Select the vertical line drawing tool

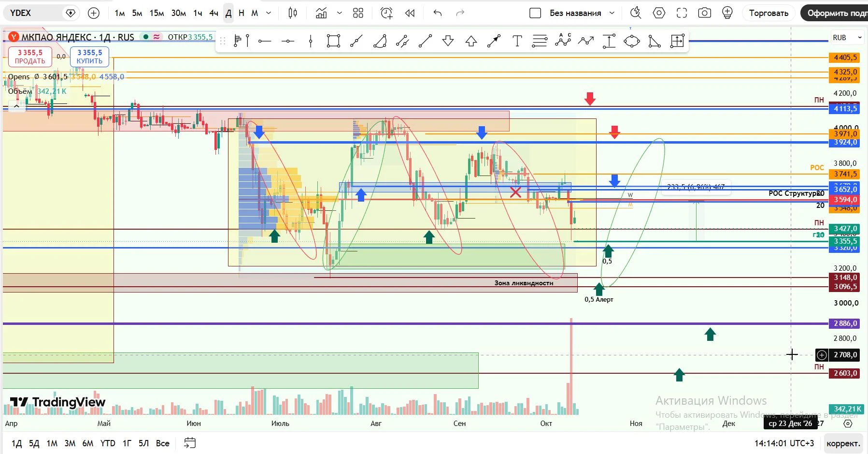pyautogui.click(x=311, y=41)
